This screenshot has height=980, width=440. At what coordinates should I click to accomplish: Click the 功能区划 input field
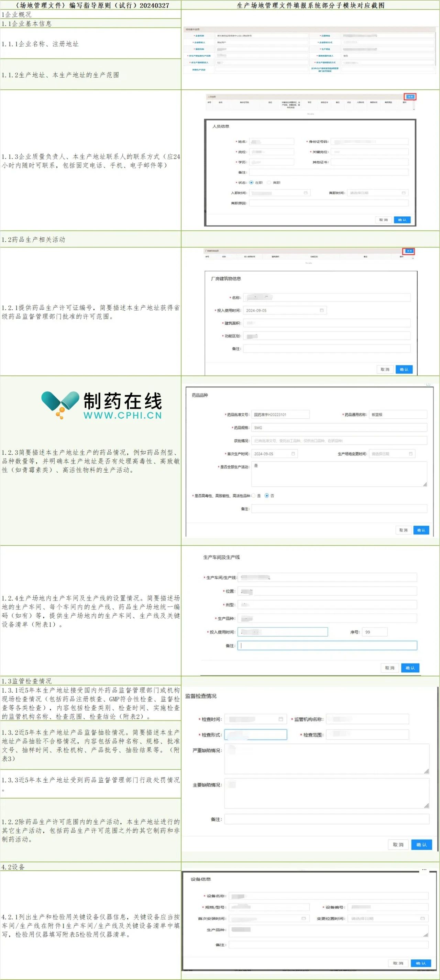point(327,336)
